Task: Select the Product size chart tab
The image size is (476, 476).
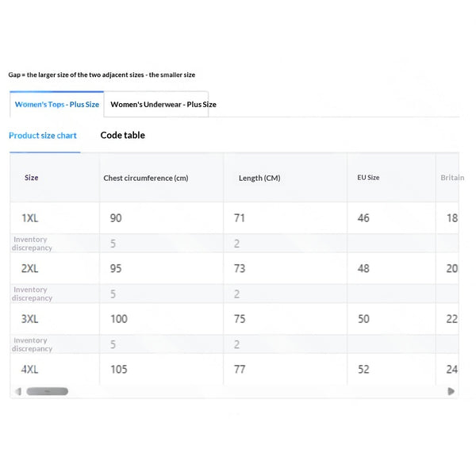Action: (x=43, y=136)
